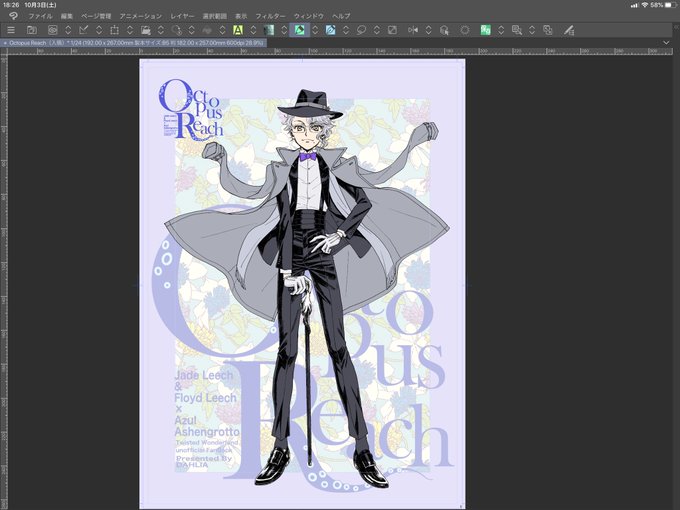Open stepper arrows after save disk icon

(x=161, y=30)
